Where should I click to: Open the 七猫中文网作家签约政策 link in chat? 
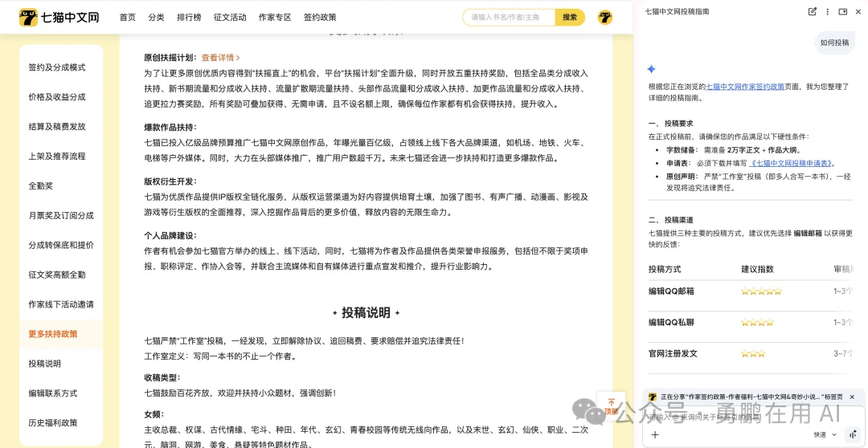pyautogui.click(x=745, y=87)
